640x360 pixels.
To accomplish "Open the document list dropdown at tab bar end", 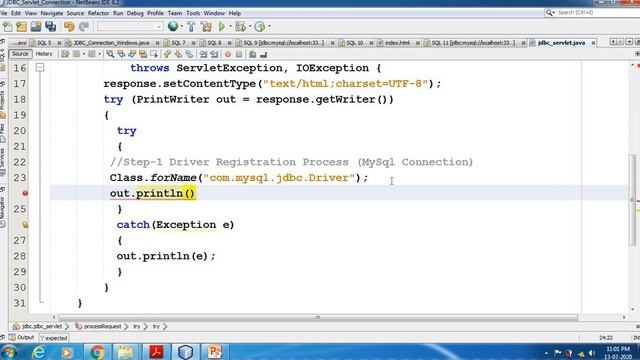I will point(629,42).
